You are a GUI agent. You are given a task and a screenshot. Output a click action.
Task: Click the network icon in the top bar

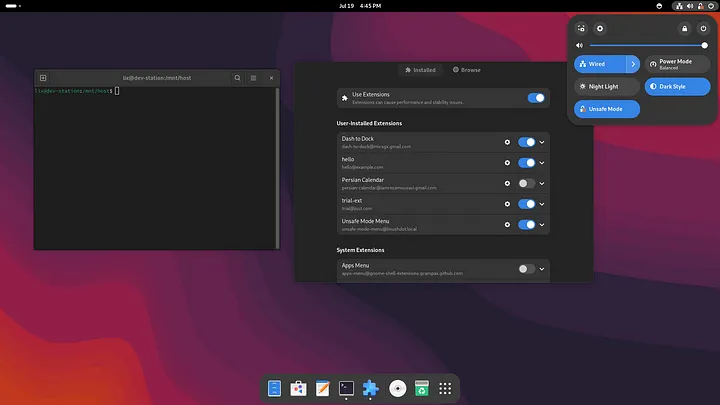[x=679, y=6]
